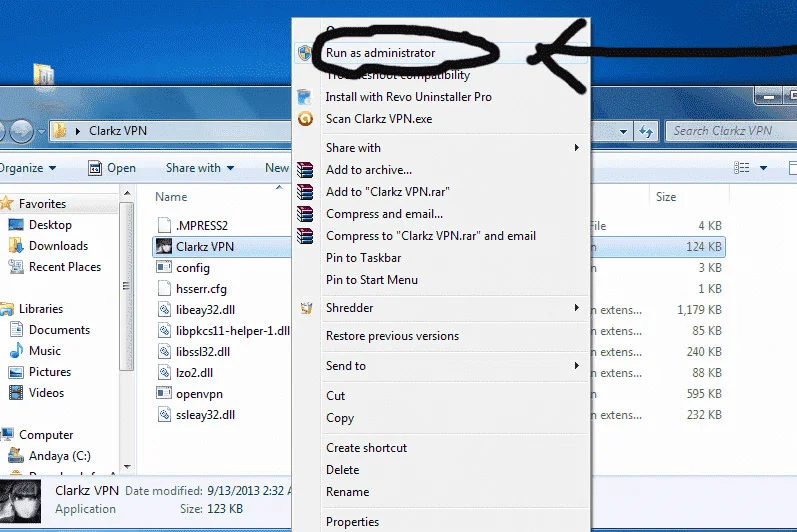
Task: Click the Libraries node in navigation pane
Action: pos(41,309)
